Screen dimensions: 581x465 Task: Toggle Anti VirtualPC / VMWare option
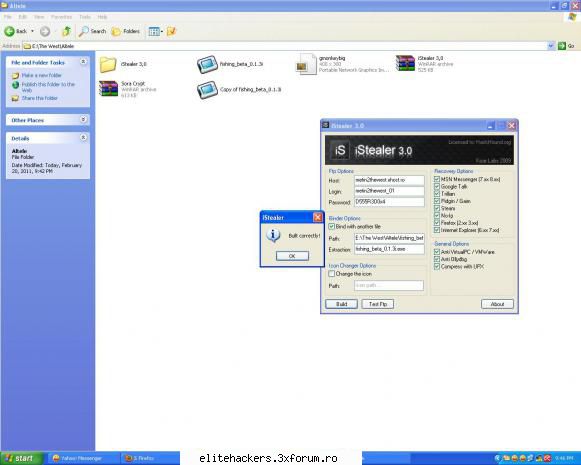[437, 252]
